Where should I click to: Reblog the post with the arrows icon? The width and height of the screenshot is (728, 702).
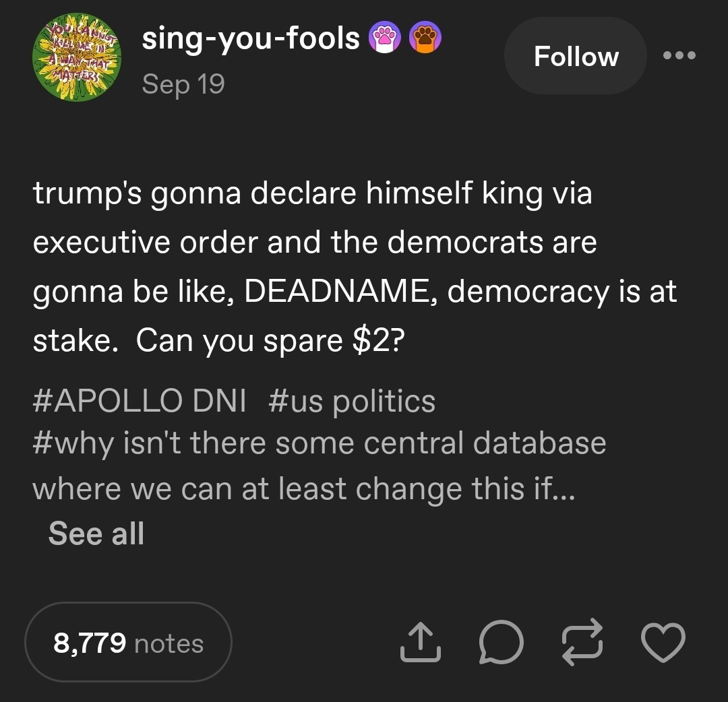click(x=580, y=642)
